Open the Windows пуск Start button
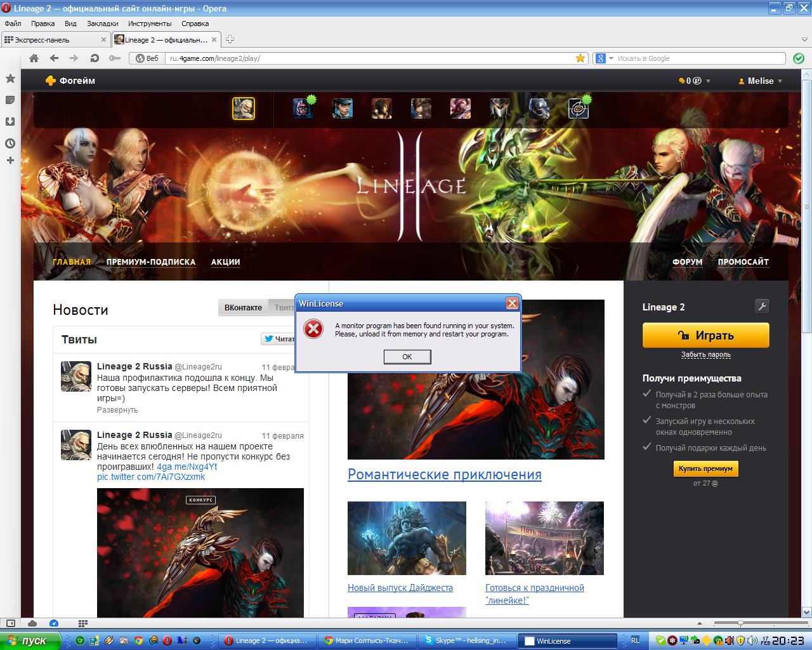The height and width of the screenshot is (650, 812). 30,640
